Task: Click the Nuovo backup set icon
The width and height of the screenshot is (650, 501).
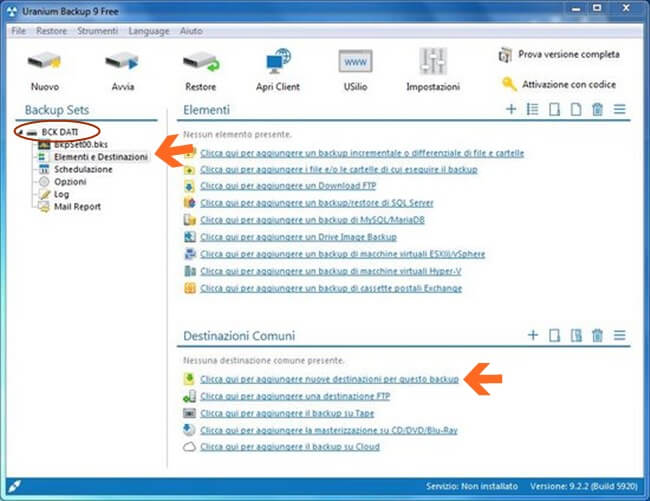Action: (44, 62)
